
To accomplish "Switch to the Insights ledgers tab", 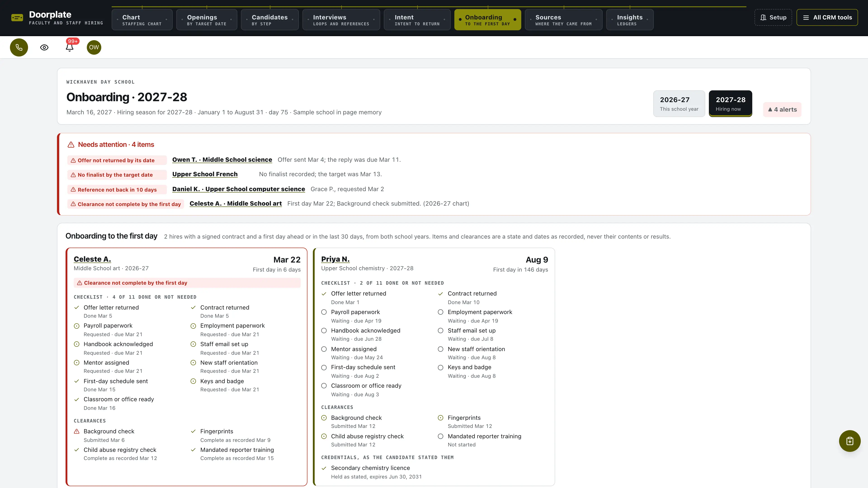I will [630, 20].
